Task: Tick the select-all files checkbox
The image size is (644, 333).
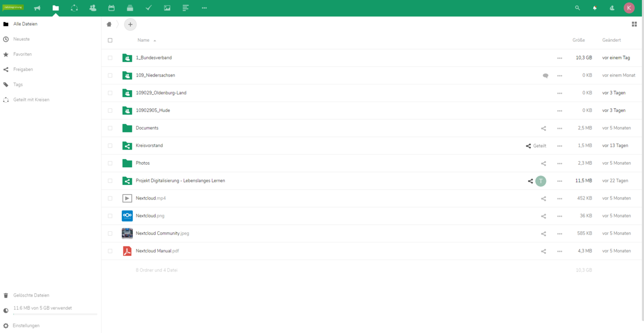Action: [x=110, y=40]
